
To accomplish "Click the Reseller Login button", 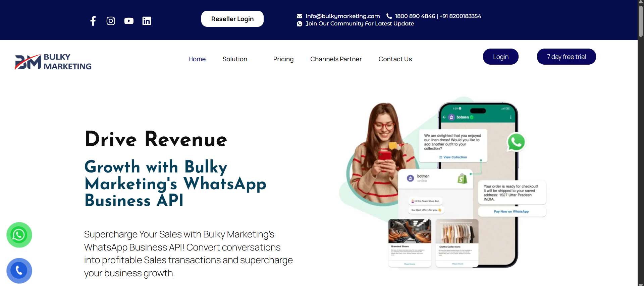I will [x=232, y=19].
